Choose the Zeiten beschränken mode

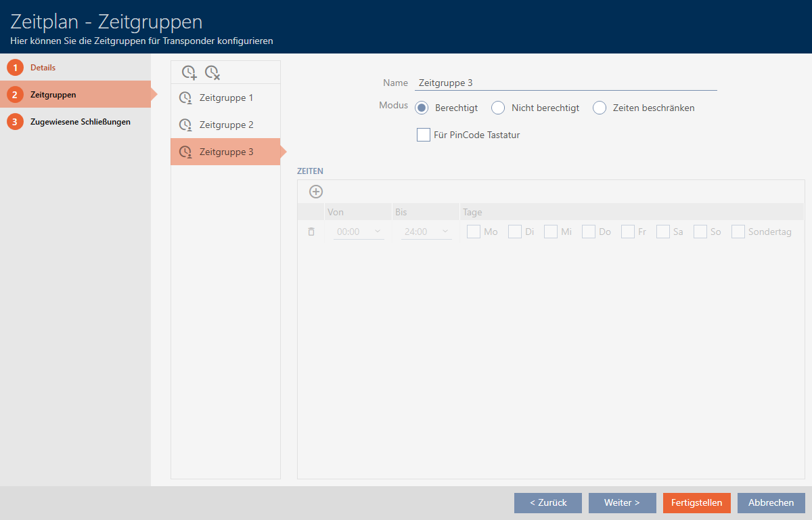click(x=600, y=108)
